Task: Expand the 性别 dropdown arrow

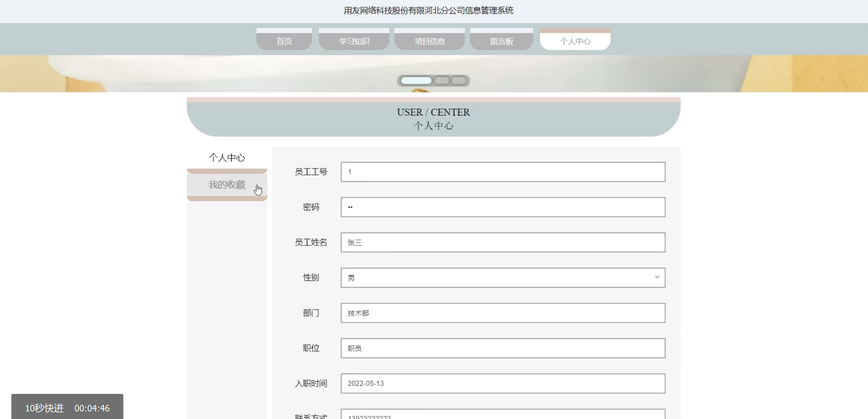Action: [657, 277]
